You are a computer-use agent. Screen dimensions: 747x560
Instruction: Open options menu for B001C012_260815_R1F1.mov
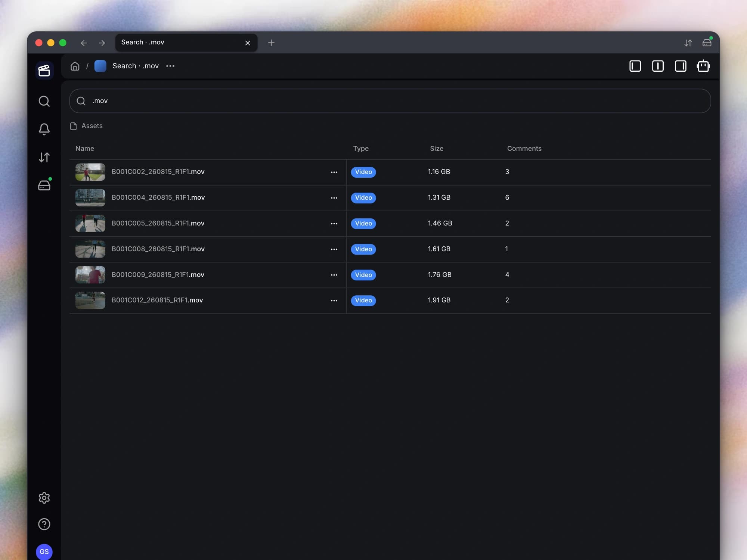[334, 301]
